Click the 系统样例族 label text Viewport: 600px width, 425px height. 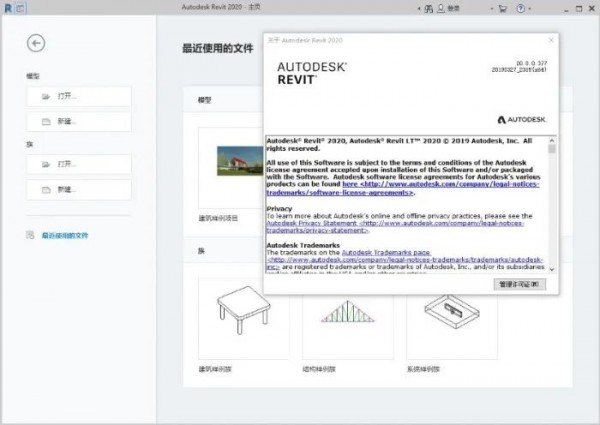[x=423, y=369]
